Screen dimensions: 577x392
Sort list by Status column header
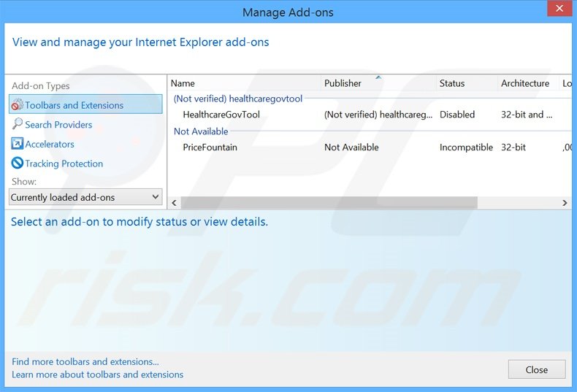tap(467, 83)
